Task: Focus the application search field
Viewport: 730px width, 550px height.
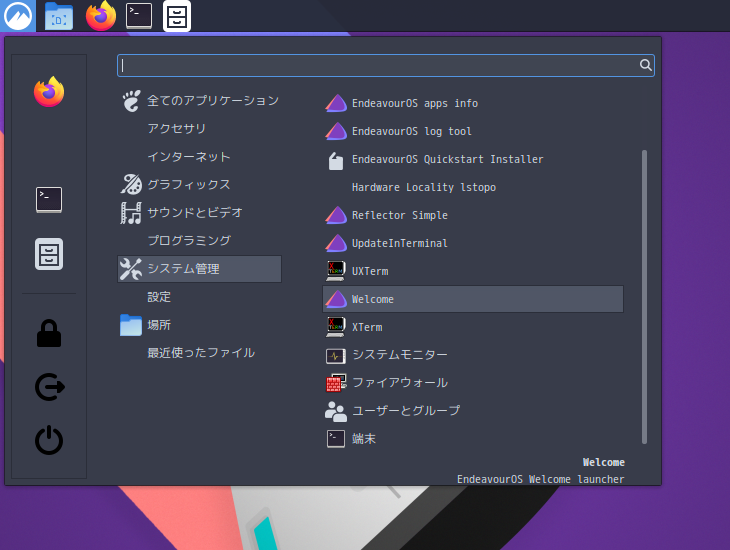Action: click(386, 65)
